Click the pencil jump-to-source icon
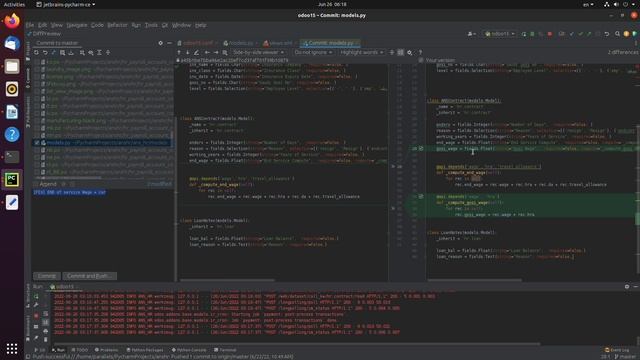 click(x=196, y=53)
